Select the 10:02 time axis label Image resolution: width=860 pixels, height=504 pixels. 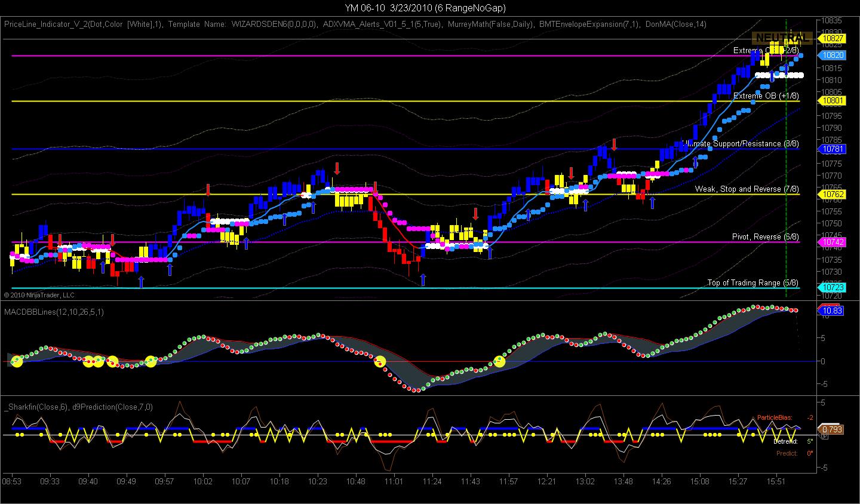coord(203,481)
